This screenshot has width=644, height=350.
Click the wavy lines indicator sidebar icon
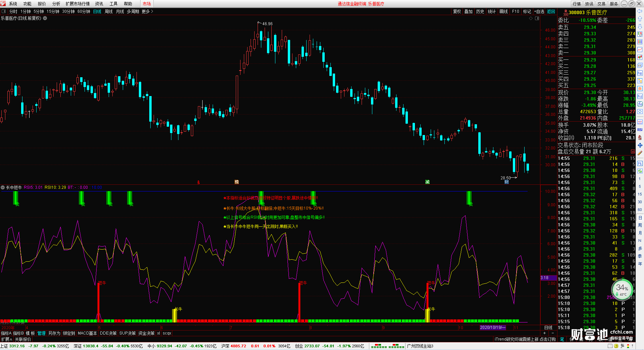coord(640,122)
